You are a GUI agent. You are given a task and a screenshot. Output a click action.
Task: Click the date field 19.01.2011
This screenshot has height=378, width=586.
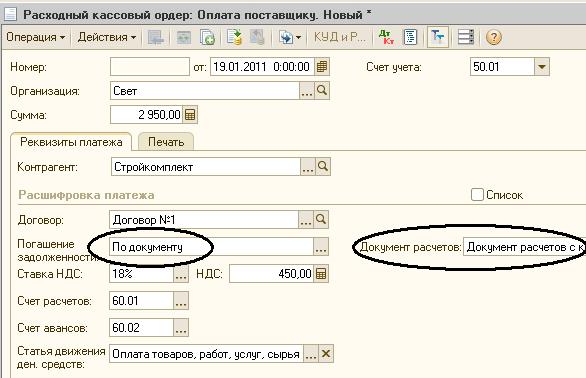point(262,67)
